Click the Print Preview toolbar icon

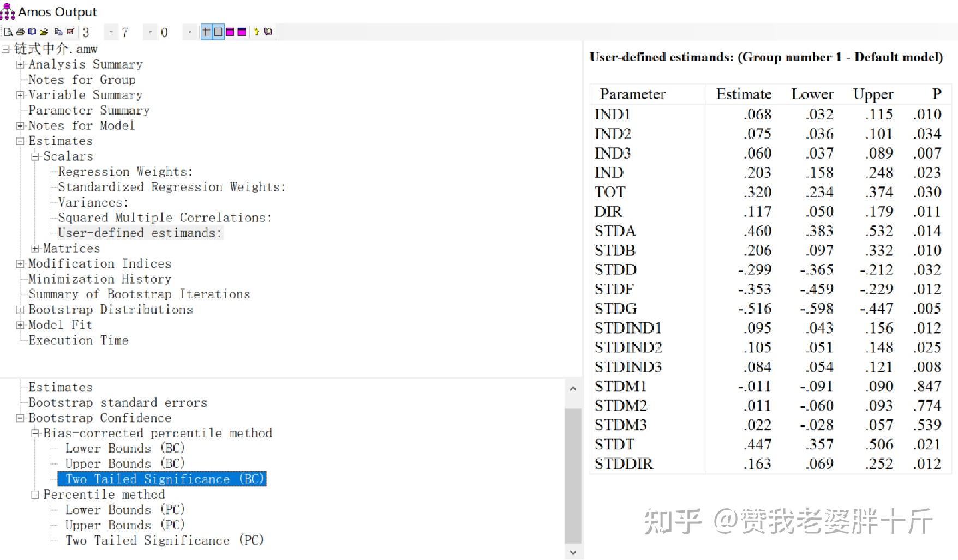click(x=9, y=32)
